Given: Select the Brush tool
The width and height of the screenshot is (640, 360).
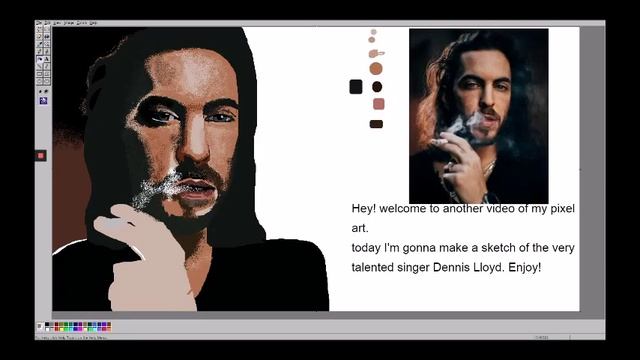Looking at the screenshot, I should 47,51.
